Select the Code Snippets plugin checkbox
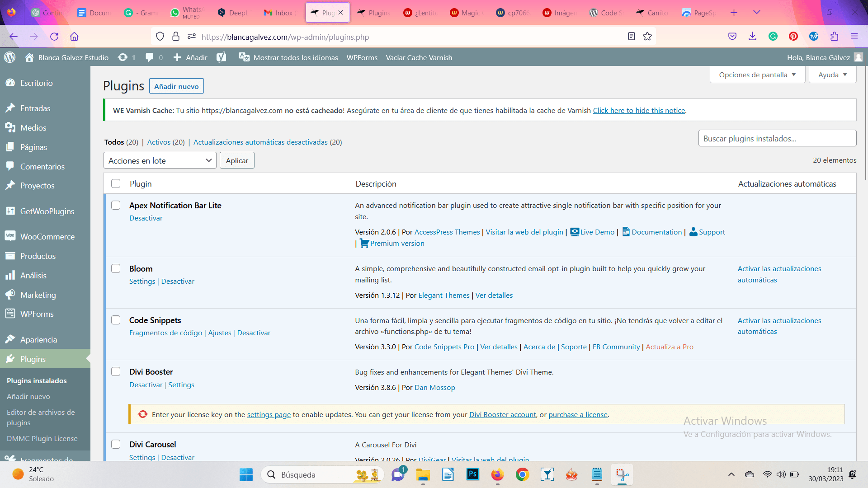This screenshot has width=868, height=488. click(116, 320)
